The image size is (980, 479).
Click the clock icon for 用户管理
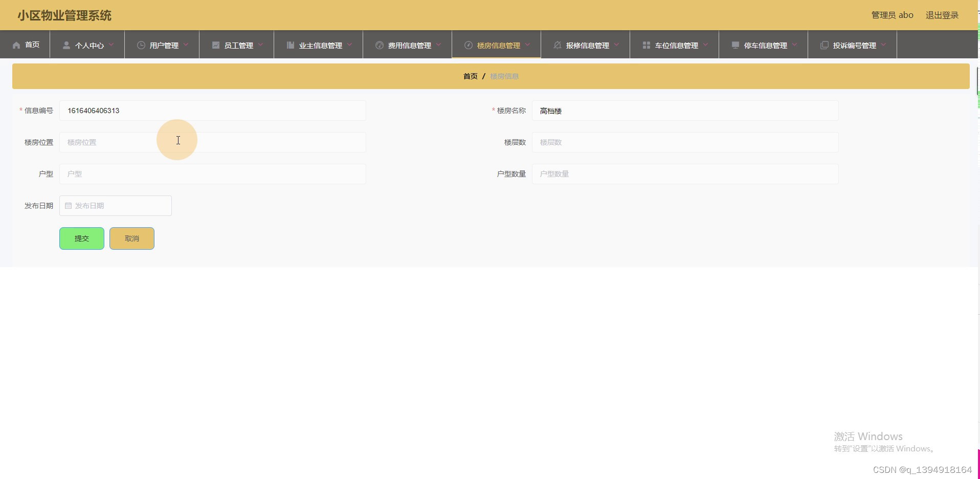pos(141,45)
